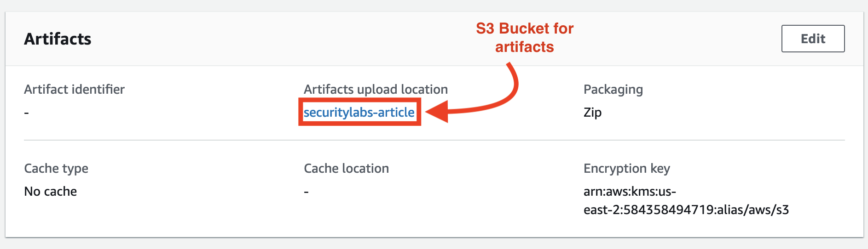The width and height of the screenshot is (868, 249).
Task: Click the arrowhead pointing at the bucket link
Action: (437, 112)
